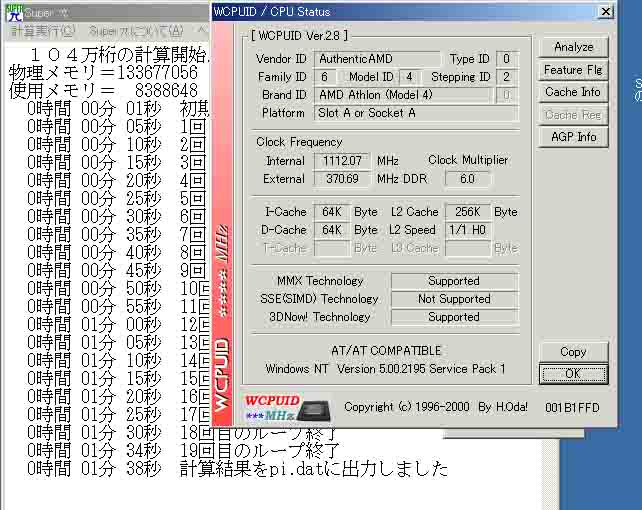Click the I-Cache 64K value
This screenshot has width=642, height=510.
pyautogui.click(x=332, y=212)
